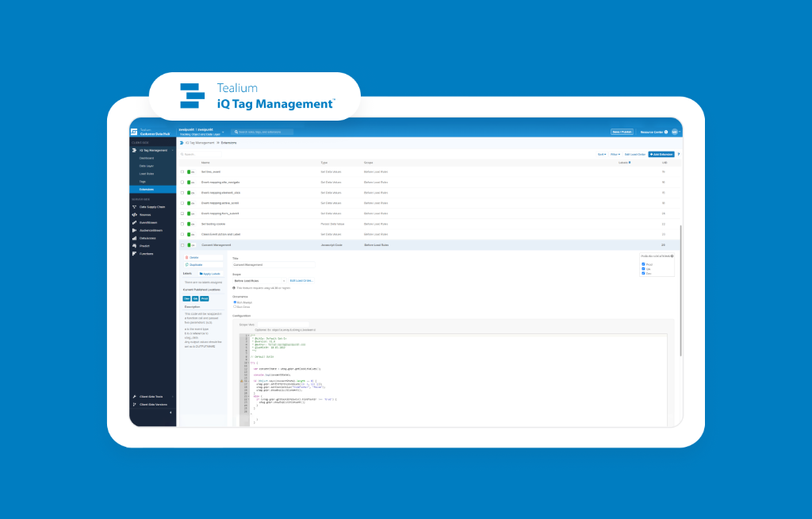Screen dimensions: 812x519
Task: Go to Tags in the sidebar
Action: pos(143,182)
